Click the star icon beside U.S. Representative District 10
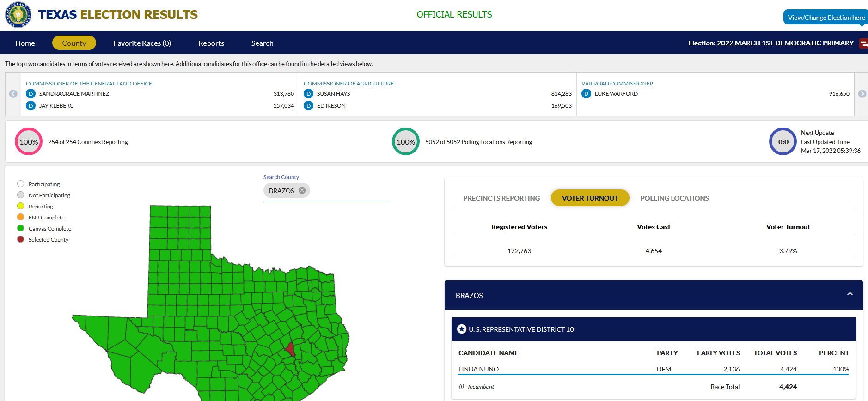868x401 pixels. (x=461, y=329)
